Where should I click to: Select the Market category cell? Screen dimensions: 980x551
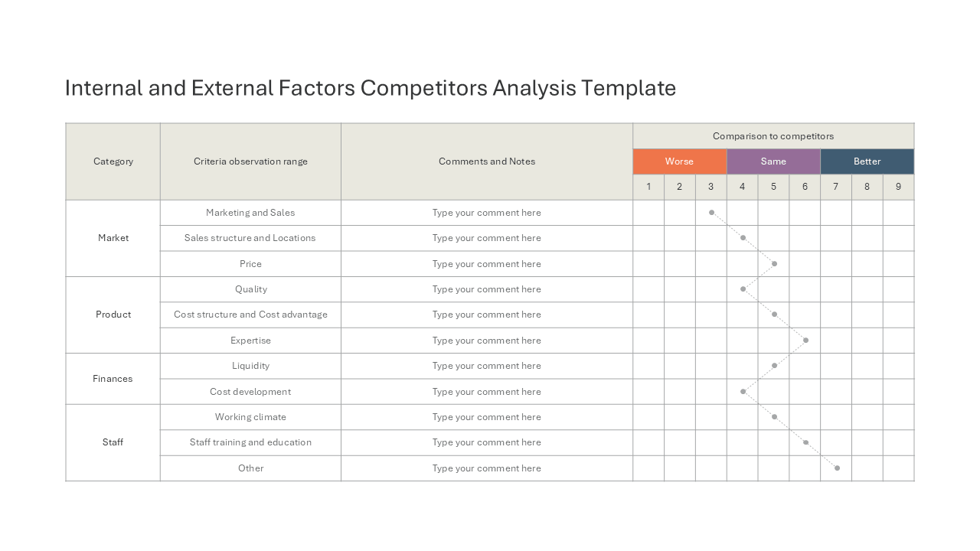tap(113, 238)
